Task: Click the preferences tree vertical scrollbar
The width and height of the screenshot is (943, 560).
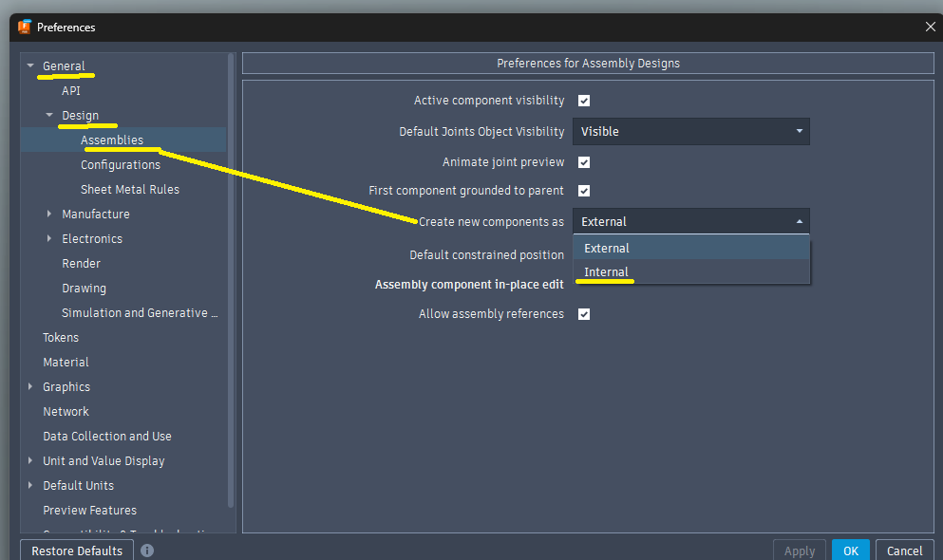Action: coord(231,281)
